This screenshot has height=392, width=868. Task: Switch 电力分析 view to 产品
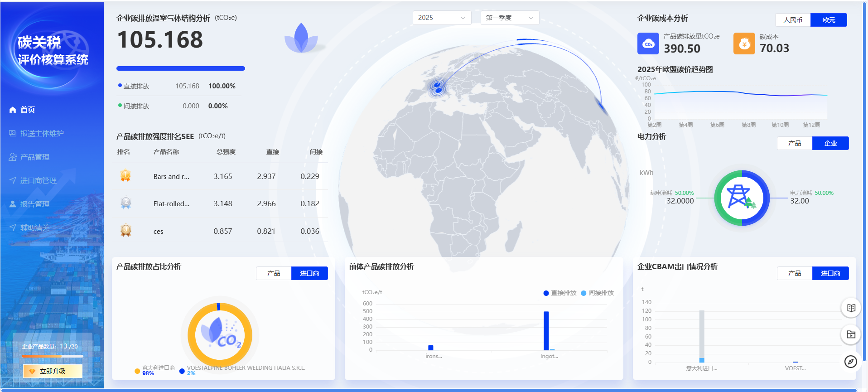click(x=795, y=143)
